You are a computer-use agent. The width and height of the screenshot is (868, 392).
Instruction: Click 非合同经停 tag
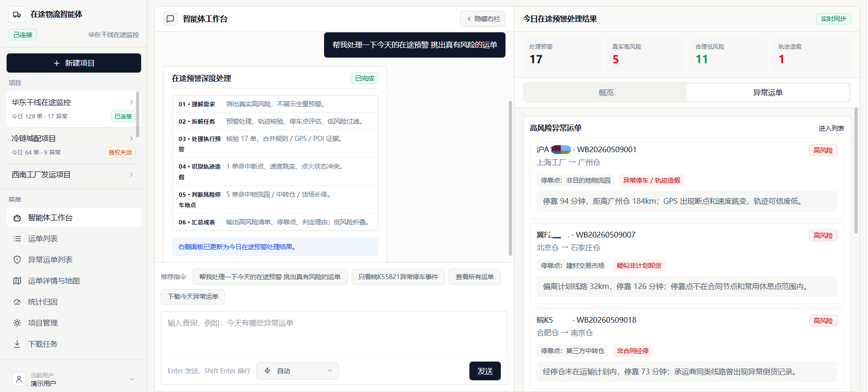coord(633,351)
